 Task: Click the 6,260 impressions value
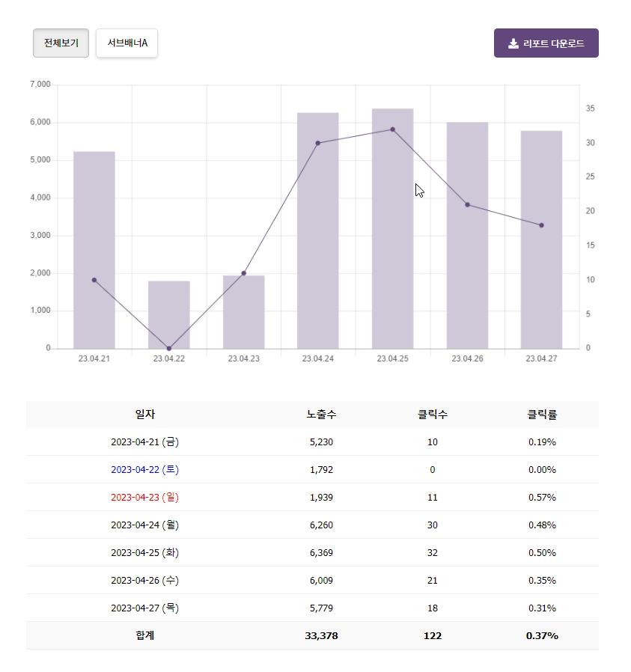click(322, 525)
